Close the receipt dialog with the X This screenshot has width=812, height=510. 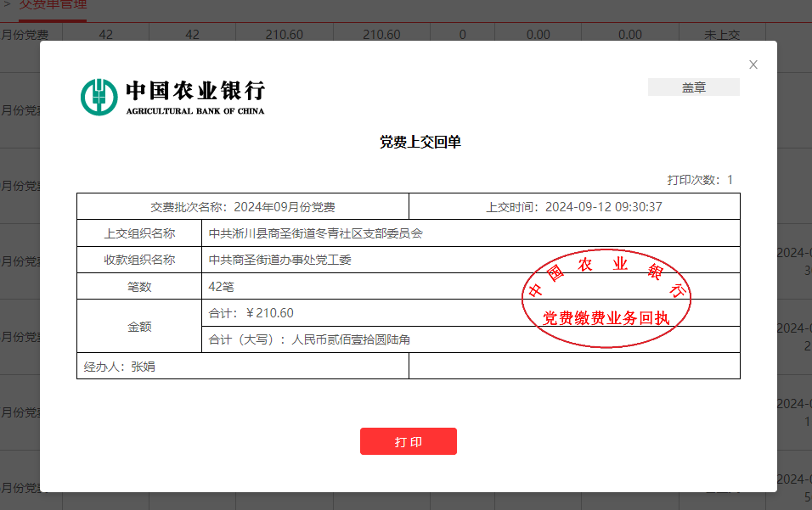[x=753, y=64]
